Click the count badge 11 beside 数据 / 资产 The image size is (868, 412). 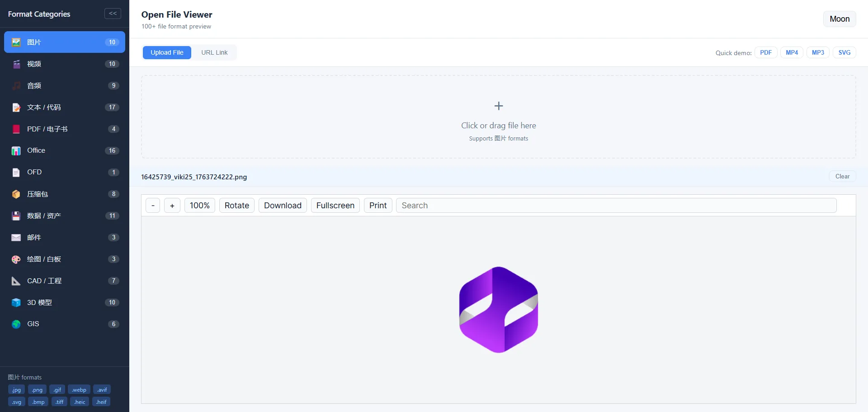tap(112, 215)
